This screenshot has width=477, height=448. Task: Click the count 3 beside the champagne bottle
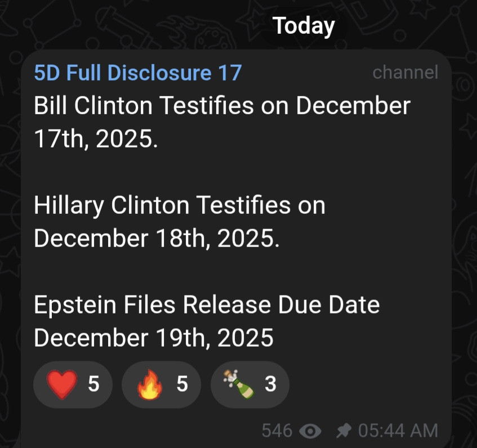point(270,384)
